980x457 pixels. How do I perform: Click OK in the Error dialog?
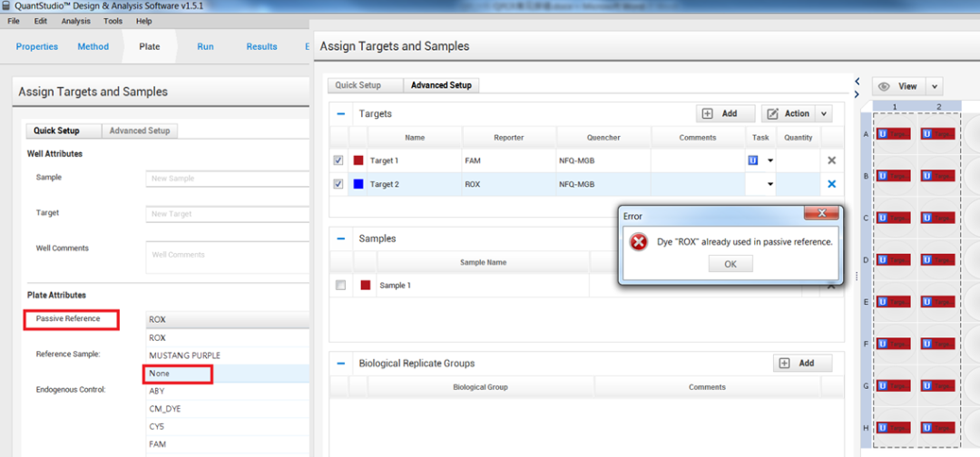tap(730, 264)
